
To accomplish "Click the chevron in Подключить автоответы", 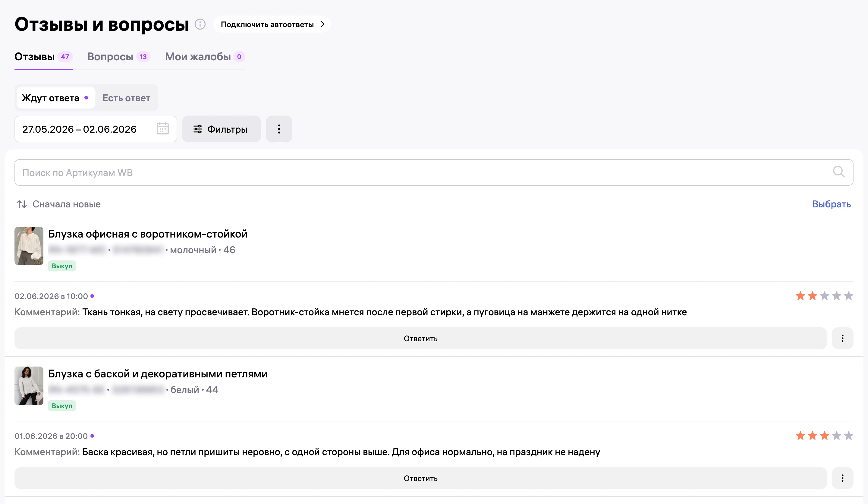I will click(x=322, y=24).
